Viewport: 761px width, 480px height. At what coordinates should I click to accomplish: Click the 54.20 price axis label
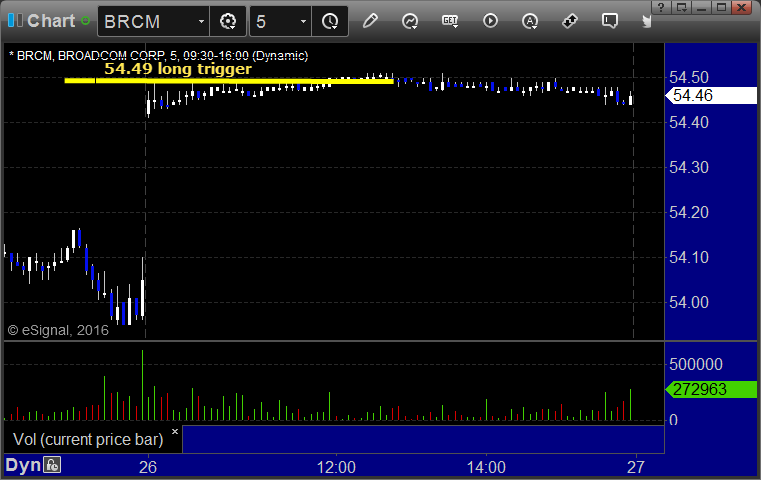(689, 212)
